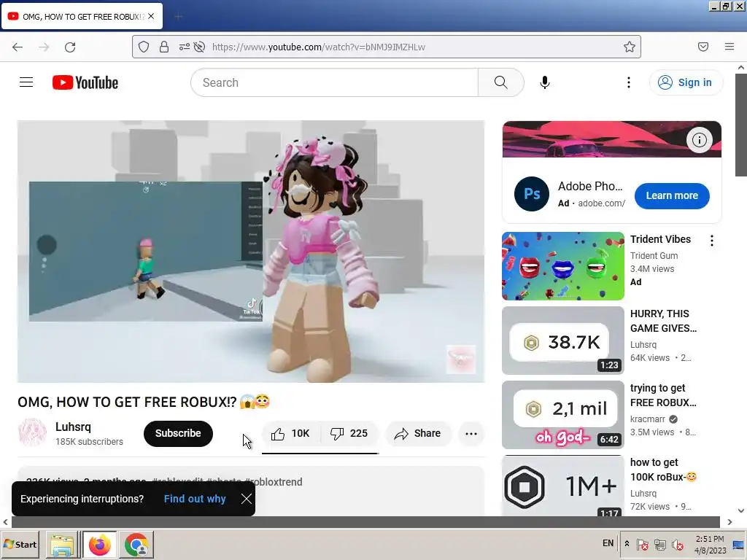
Task: Click the browser address bar URL
Action: point(319,47)
